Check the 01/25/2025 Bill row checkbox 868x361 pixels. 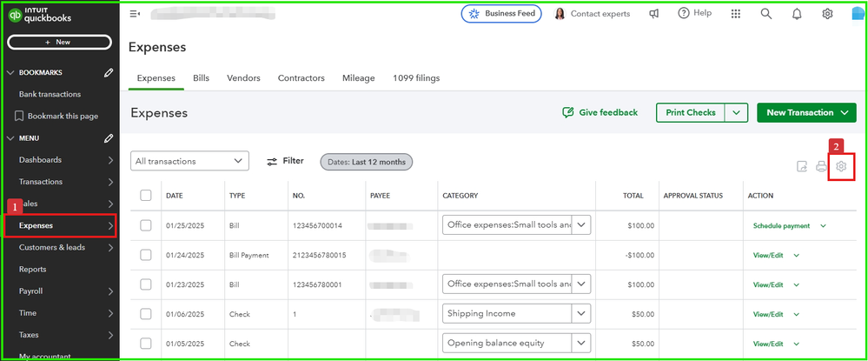(146, 225)
